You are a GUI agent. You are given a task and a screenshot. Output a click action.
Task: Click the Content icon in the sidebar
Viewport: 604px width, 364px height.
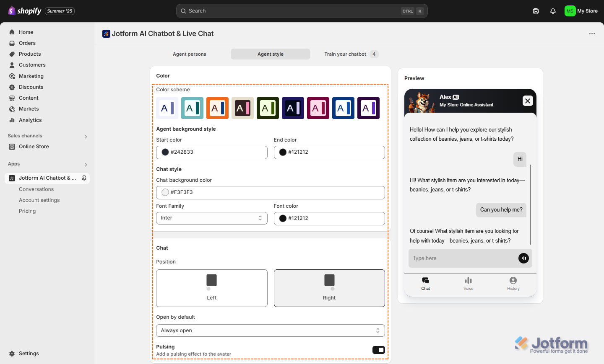click(12, 98)
